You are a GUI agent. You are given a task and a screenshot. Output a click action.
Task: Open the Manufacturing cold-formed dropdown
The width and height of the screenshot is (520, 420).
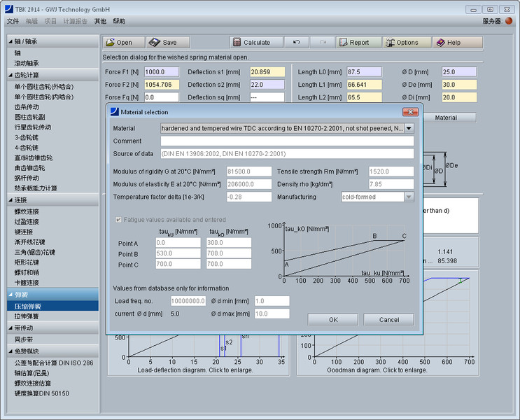click(x=409, y=197)
